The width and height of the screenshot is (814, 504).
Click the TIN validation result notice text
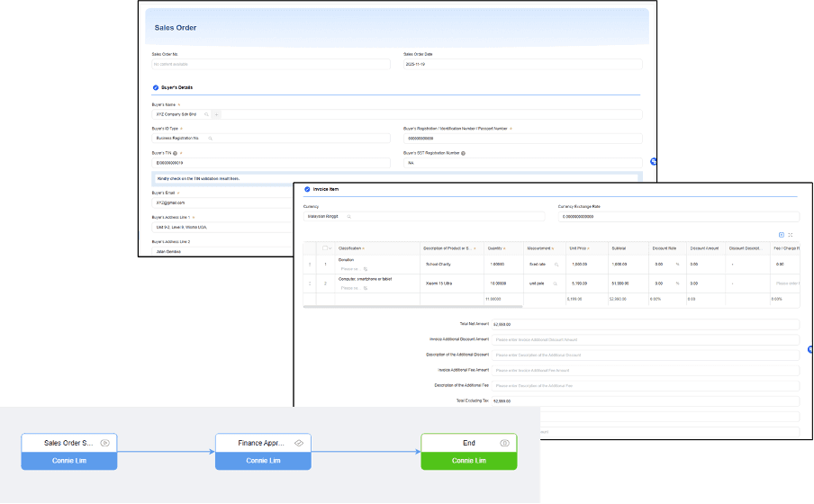pyautogui.click(x=198, y=178)
